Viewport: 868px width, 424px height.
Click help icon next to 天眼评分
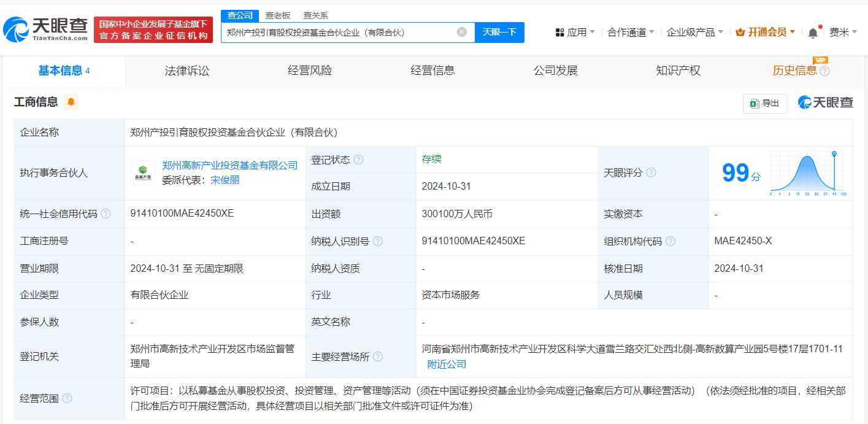coord(651,173)
